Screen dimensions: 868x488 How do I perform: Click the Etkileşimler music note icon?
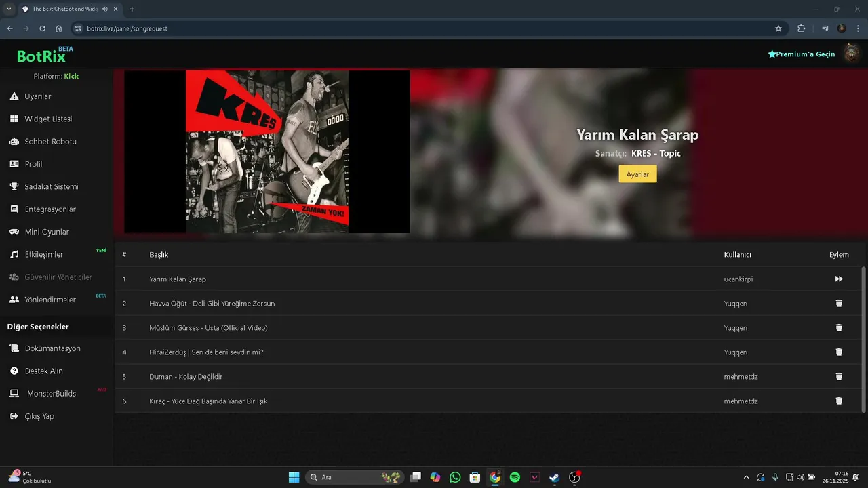pyautogui.click(x=14, y=254)
